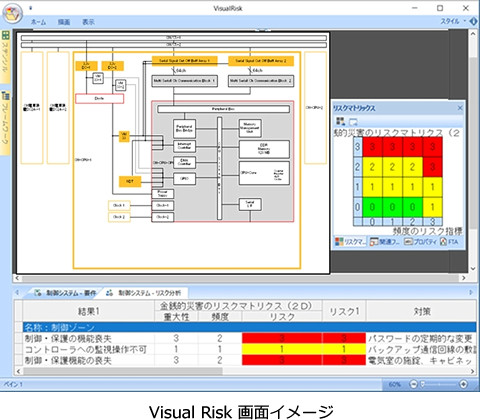Switch to the 描画 ribbon tab
Image resolution: width=480 pixels, height=420 pixels.
[x=64, y=22]
